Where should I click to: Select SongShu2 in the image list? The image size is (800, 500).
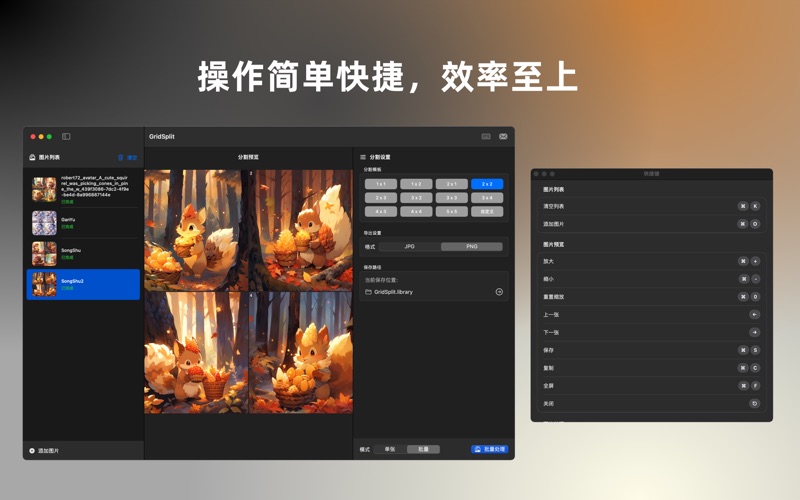point(82,284)
